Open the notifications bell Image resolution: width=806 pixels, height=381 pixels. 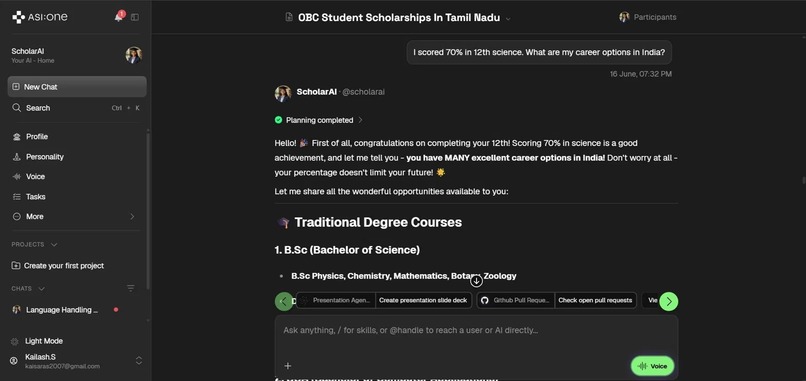pyautogui.click(x=119, y=17)
